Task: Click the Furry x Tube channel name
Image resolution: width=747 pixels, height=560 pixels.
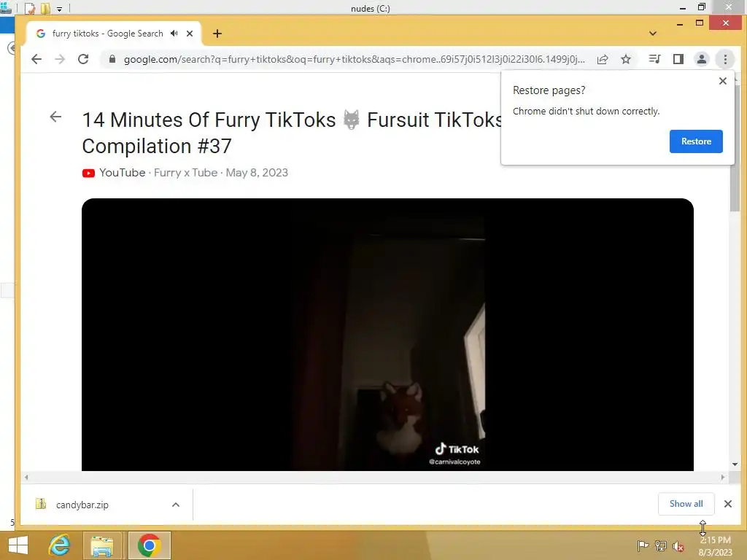Action: (186, 173)
